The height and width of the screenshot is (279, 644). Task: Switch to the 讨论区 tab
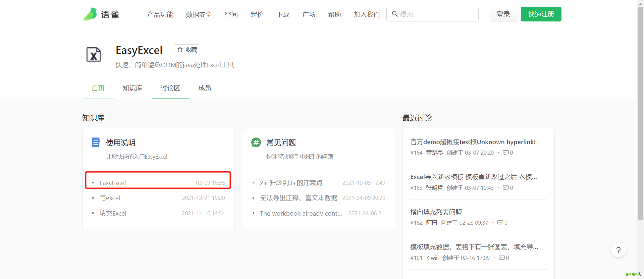pyautogui.click(x=170, y=88)
